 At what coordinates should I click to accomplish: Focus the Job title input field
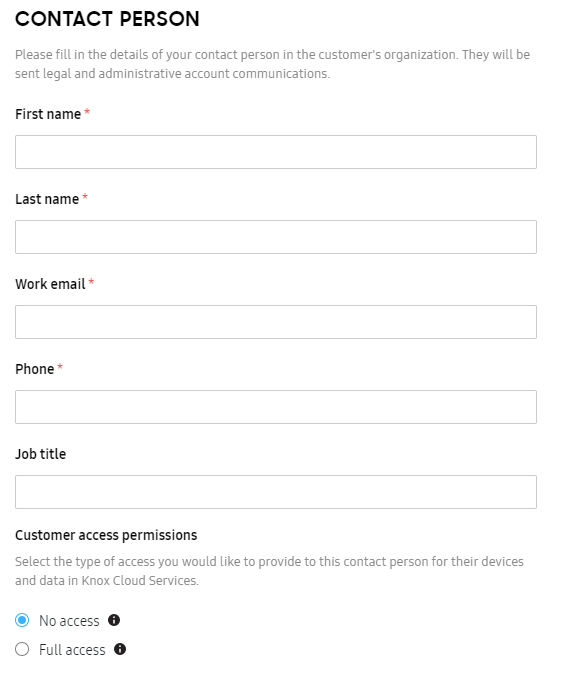[x=276, y=492]
